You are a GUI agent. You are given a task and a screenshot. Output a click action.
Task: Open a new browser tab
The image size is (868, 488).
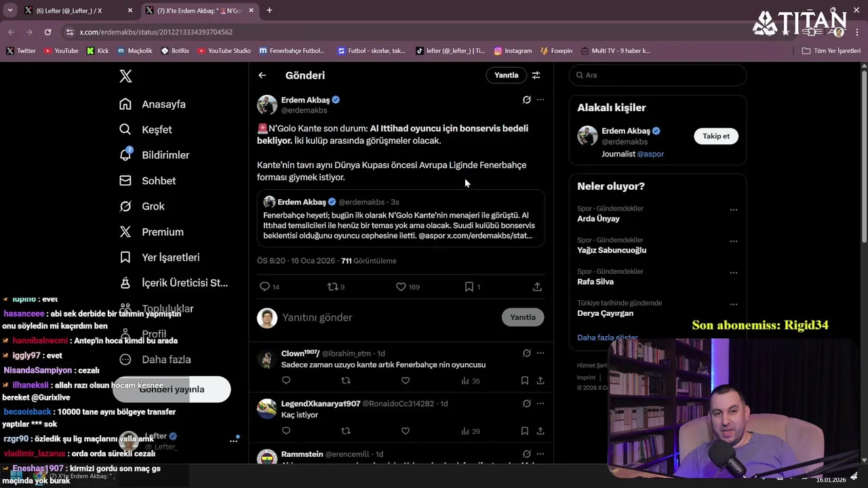click(x=269, y=11)
